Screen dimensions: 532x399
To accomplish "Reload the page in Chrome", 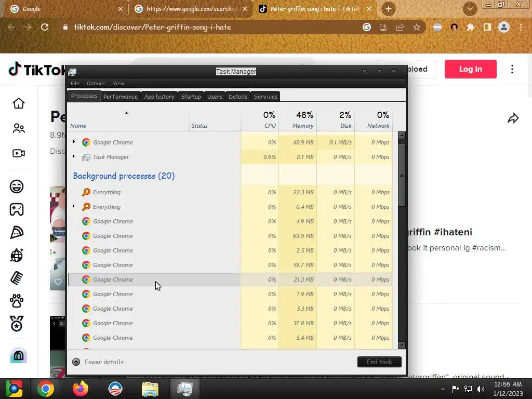I will [45, 27].
